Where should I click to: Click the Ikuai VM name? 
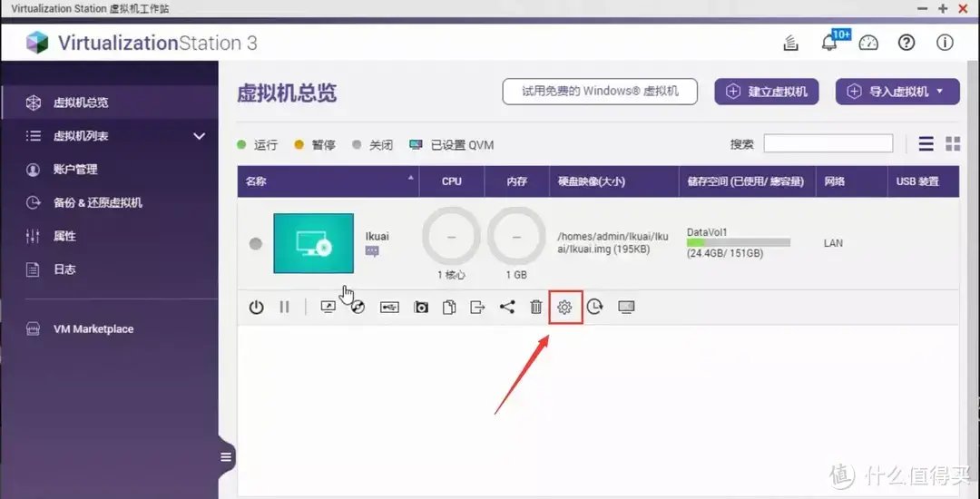377,237
